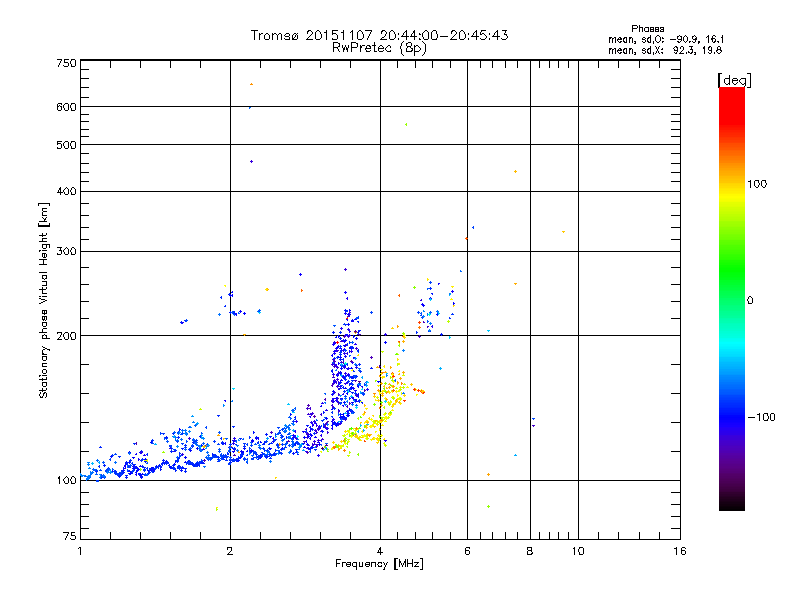Click the 750 tick on height axis

click(66, 62)
